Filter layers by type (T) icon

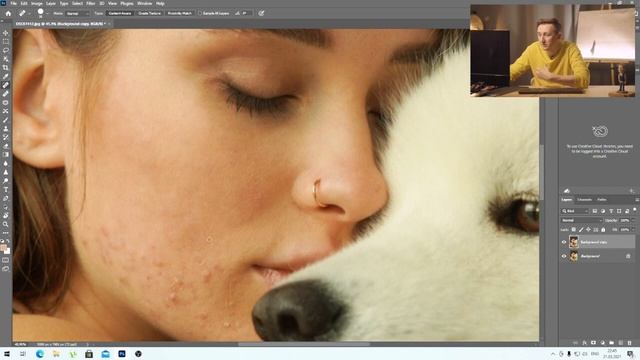pos(611,211)
